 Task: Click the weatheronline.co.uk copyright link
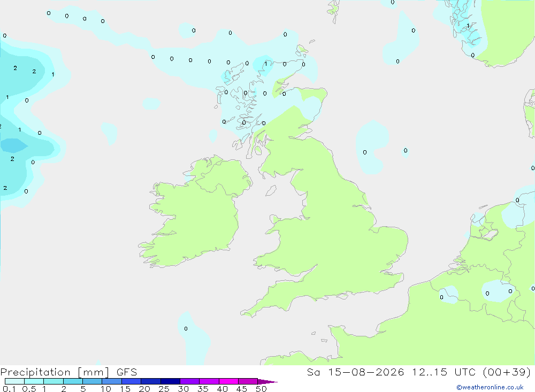tap(490, 387)
